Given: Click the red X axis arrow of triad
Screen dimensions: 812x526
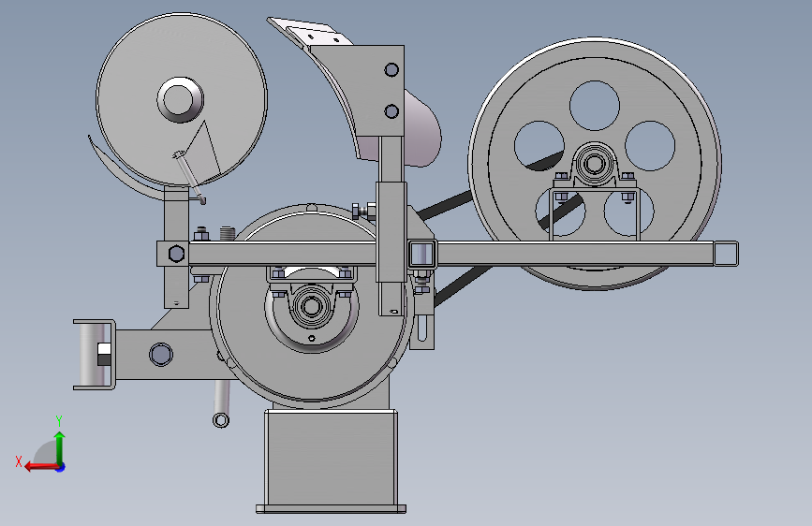Looking at the screenshot, I should coord(40,467).
